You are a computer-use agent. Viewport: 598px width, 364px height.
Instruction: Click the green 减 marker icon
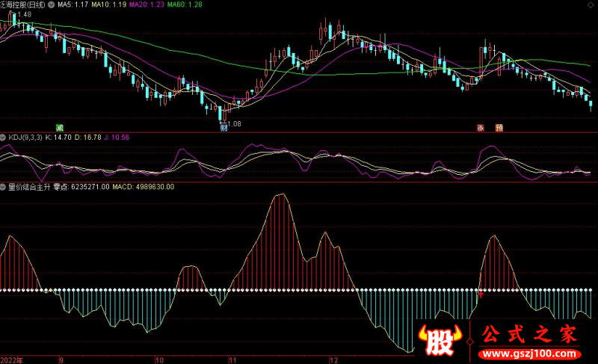[60, 127]
